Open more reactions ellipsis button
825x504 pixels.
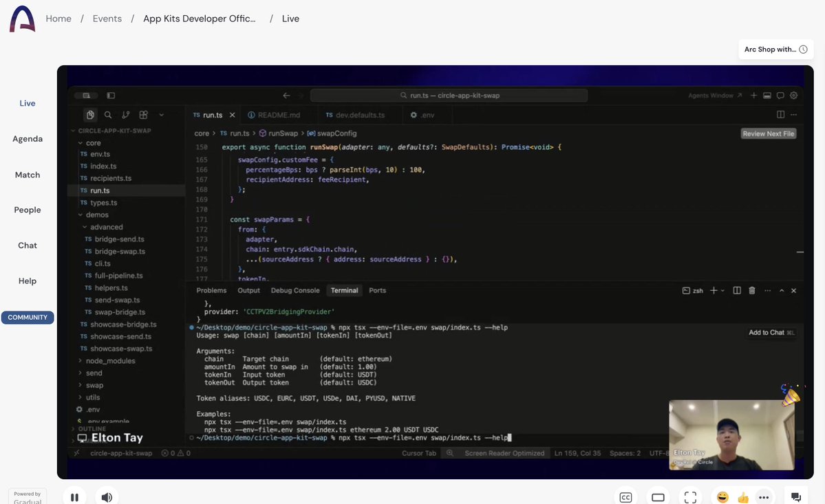(764, 497)
